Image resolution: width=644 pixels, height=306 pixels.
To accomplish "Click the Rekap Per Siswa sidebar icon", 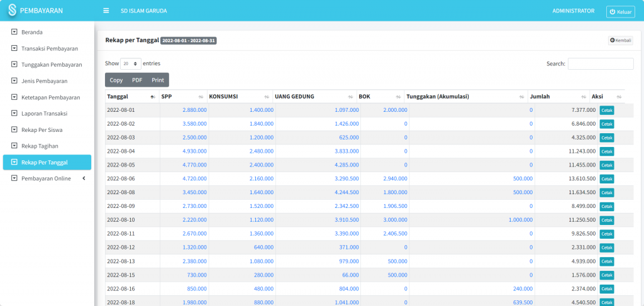I will pyautogui.click(x=14, y=129).
